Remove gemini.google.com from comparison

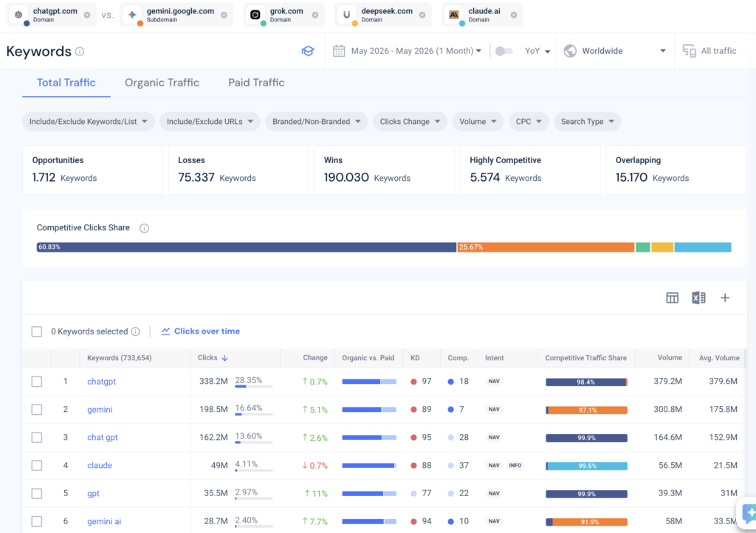(x=224, y=15)
